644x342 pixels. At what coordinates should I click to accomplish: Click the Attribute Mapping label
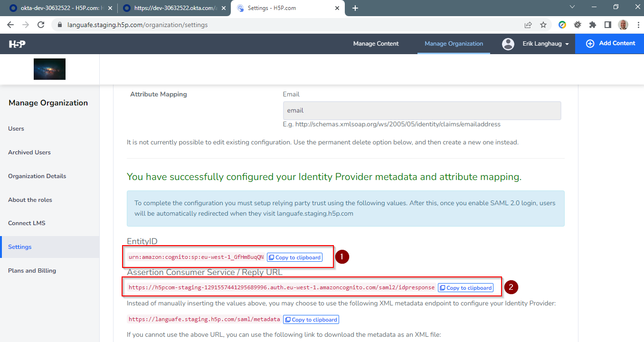click(159, 95)
